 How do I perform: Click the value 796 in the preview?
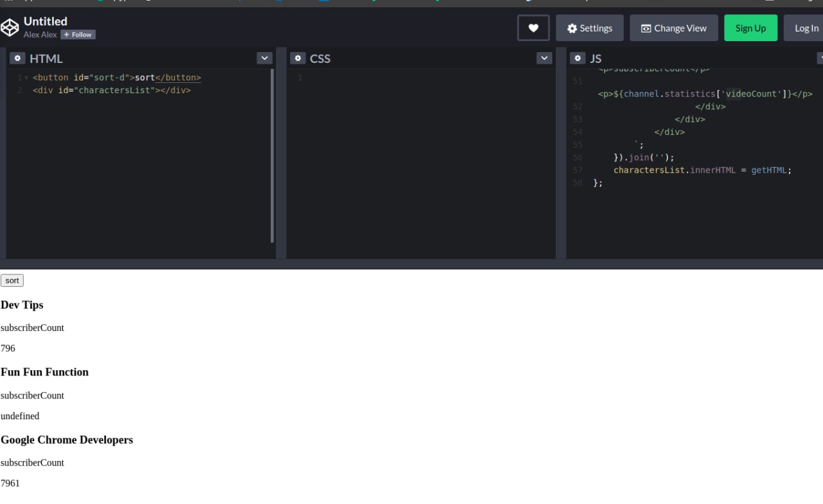pyautogui.click(x=8, y=348)
